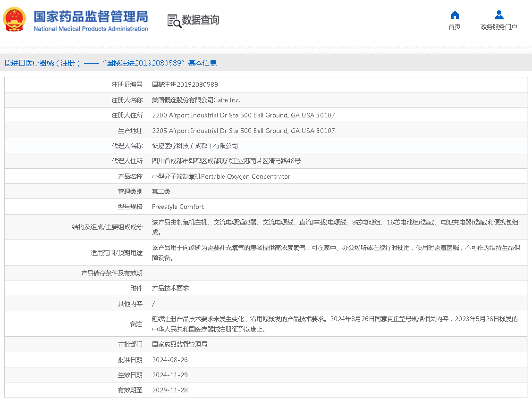The image size is (532, 398).
Task: Click the expiry date 2029-11-28
Action: tap(170, 390)
